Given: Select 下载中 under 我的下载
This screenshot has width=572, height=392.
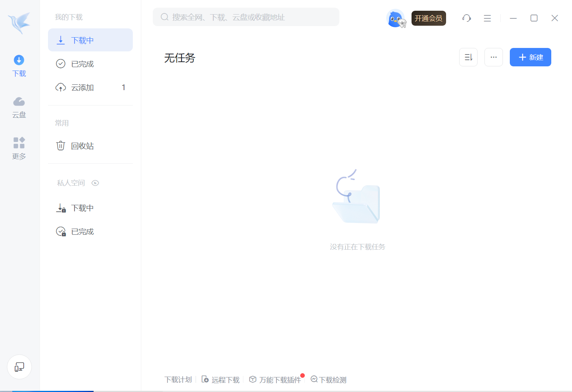Looking at the screenshot, I should 90,40.
